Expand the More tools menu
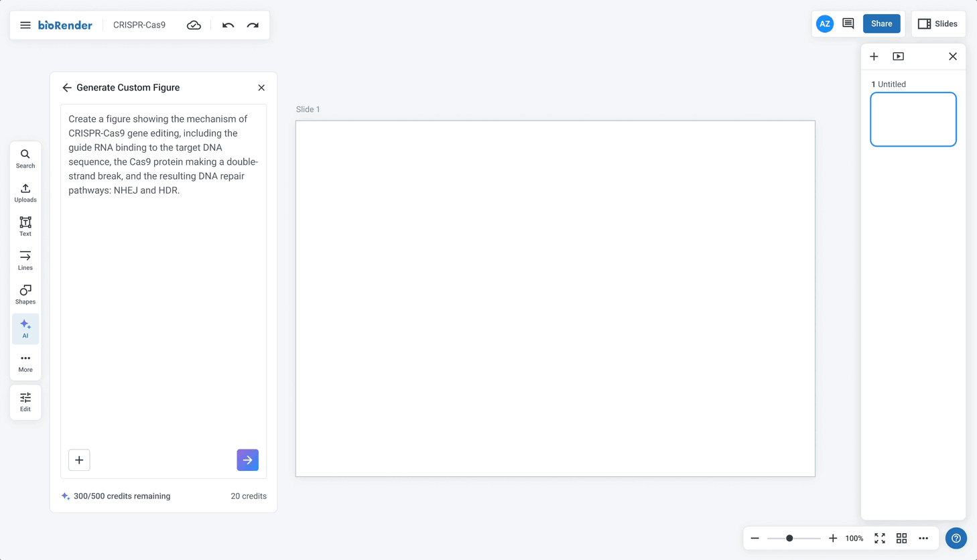The height and width of the screenshot is (560, 977). tap(25, 363)
